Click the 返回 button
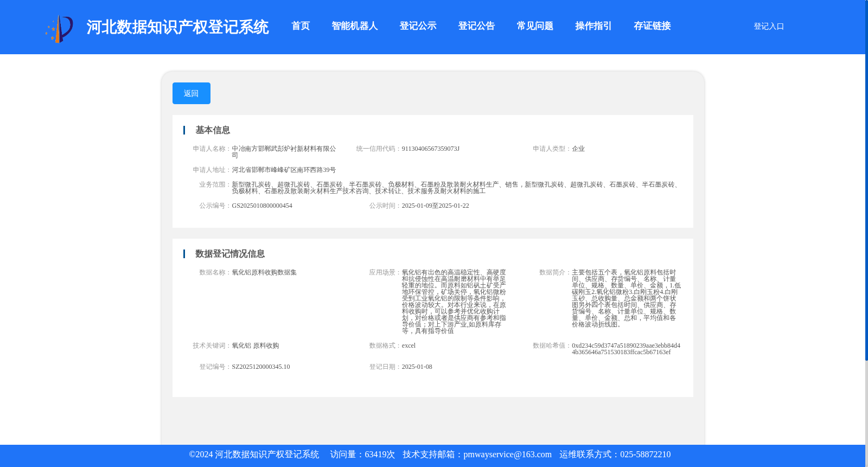Viewport: 868px width, 467px height. click(192, 93)
